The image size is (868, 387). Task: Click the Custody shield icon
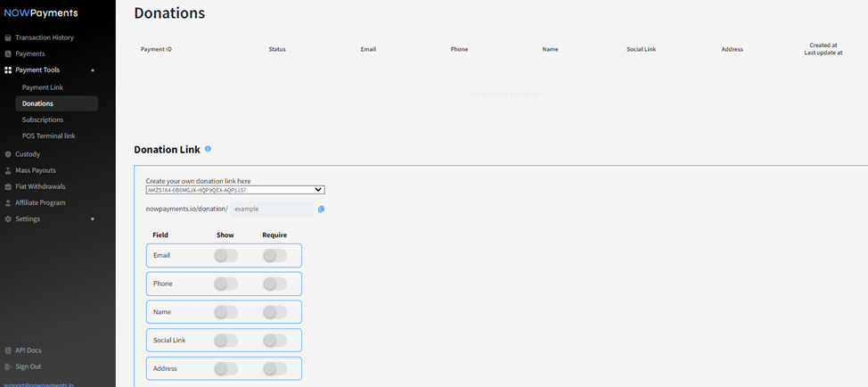pos(8,154)
